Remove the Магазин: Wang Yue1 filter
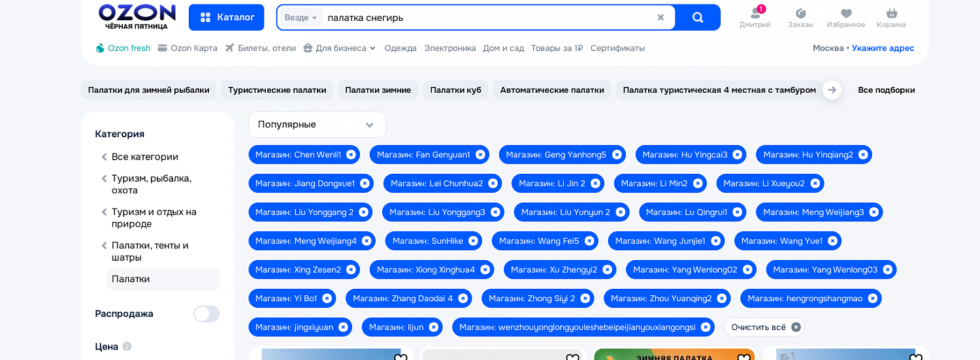The width and height of the screenshot is (980, 360). coord(832,241)
